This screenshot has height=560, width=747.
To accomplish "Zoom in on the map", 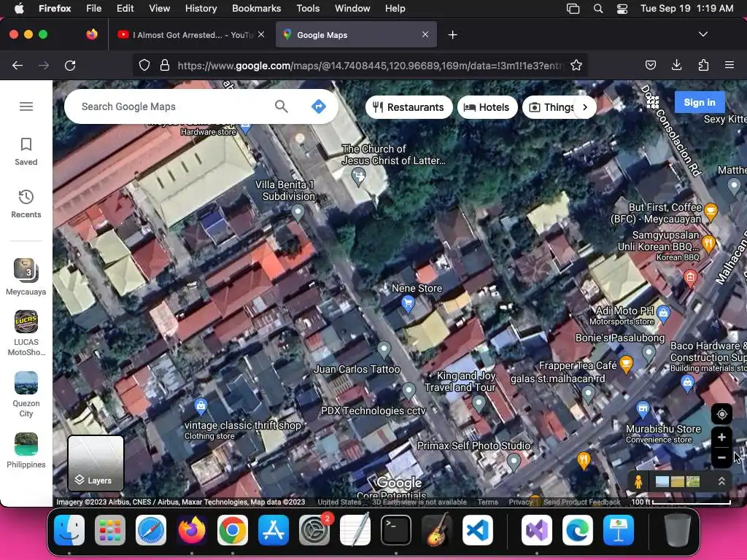I will 721,437.
